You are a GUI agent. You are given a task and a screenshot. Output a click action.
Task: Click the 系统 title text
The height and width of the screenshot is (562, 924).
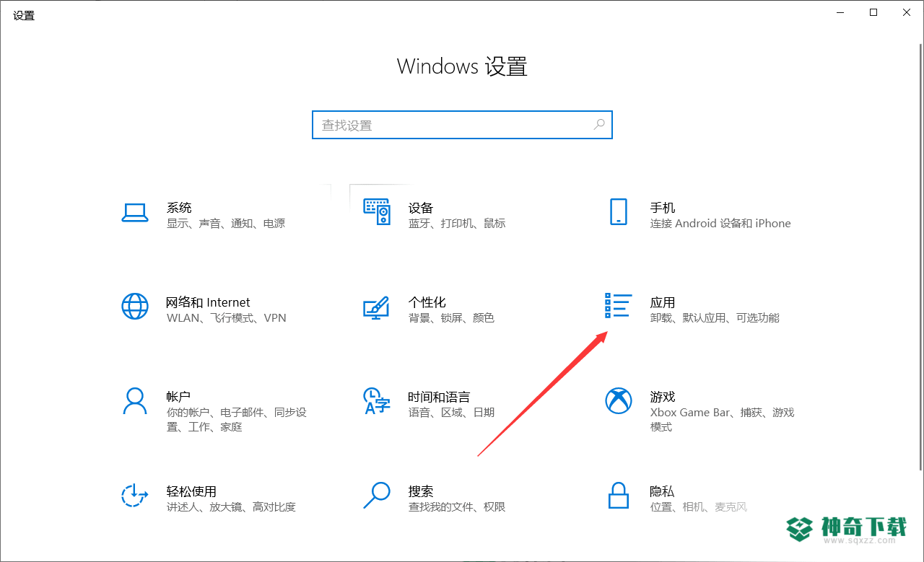tap(179, 208)
